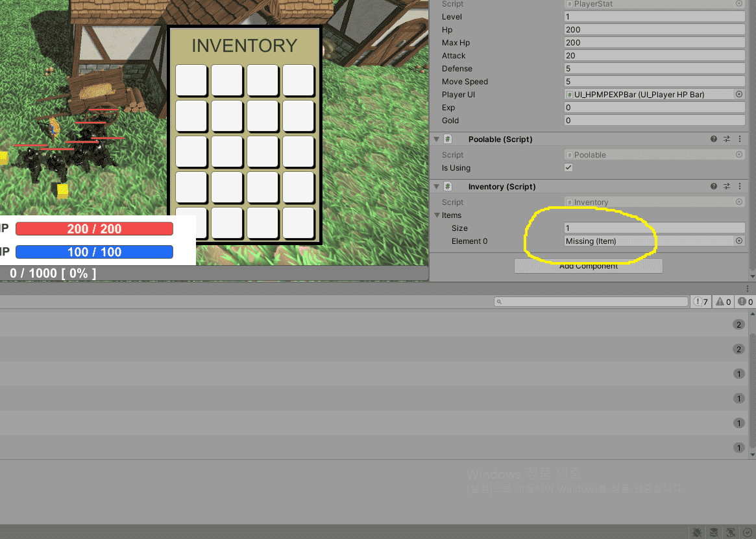Click the top-right inventory slot

pyautogui.click(x=299, y=80)
